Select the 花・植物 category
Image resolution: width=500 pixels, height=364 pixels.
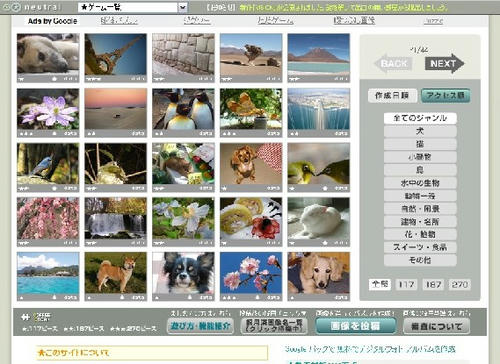[x=420, y=234]
